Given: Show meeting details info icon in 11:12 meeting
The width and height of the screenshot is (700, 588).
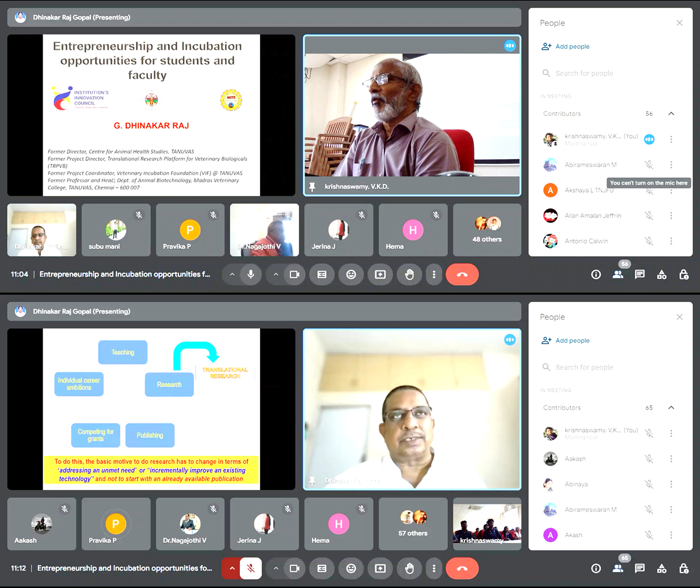Looking at the screenshot, I should [596, 568].
